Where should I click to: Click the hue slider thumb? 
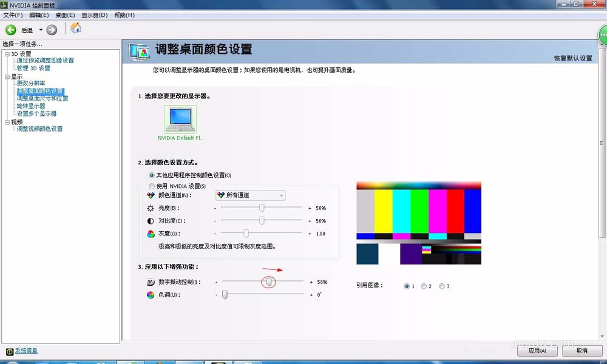click(x=225, y=295)
